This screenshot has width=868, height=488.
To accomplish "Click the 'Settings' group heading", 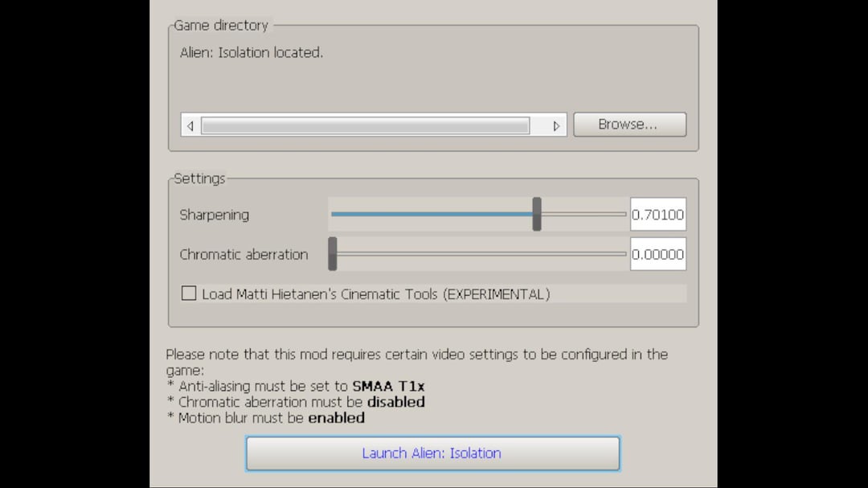I will tap(199, 178).
